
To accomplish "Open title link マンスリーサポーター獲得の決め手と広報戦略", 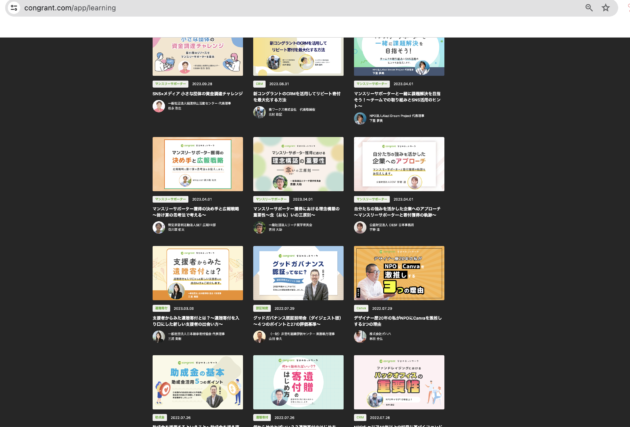I will pyautogui.click(x=196, y=212).
